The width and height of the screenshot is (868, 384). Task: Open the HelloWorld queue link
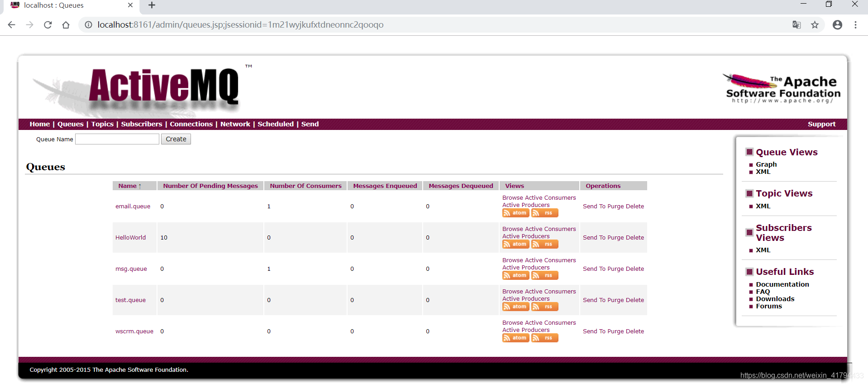click(x=130, y=238)
